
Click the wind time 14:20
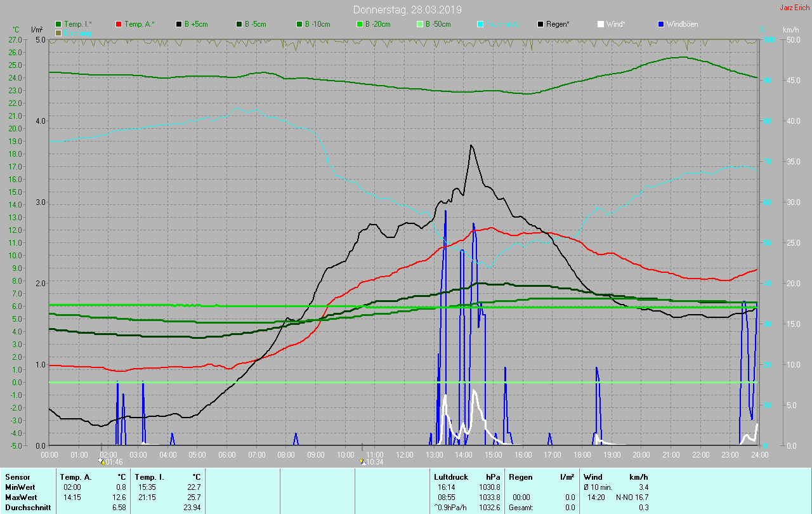coord(598,498)
